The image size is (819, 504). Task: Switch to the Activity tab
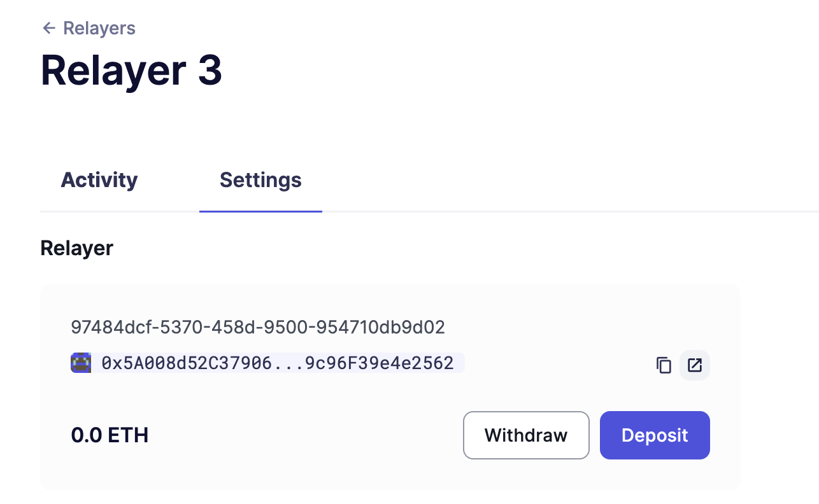point(99,180)
